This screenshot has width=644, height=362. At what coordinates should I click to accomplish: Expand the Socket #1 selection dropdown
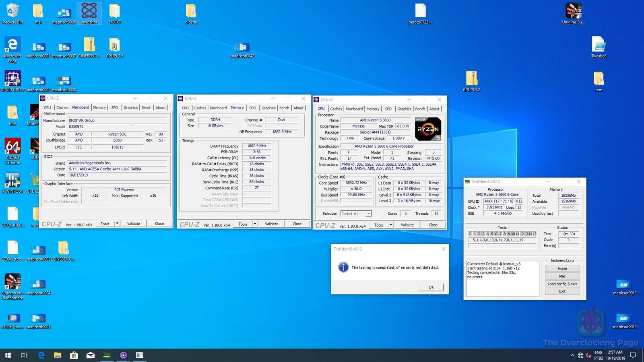point(368,214)
